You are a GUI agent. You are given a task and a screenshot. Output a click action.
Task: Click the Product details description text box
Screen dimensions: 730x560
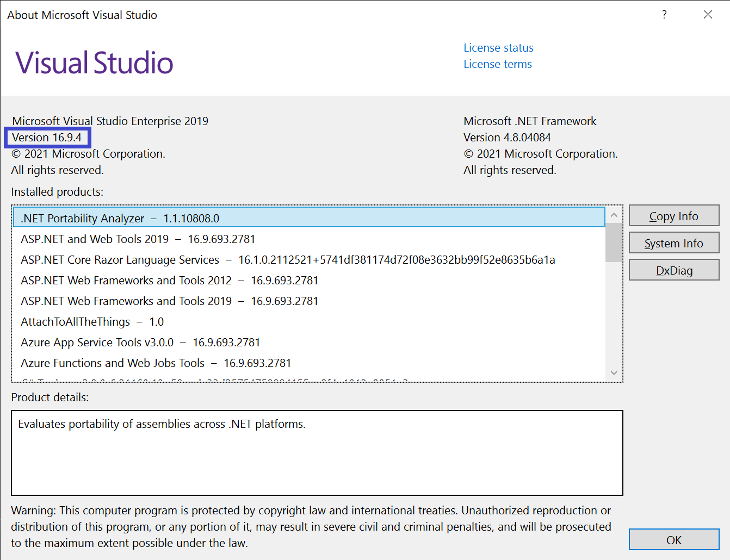click(x=317, y=453)
